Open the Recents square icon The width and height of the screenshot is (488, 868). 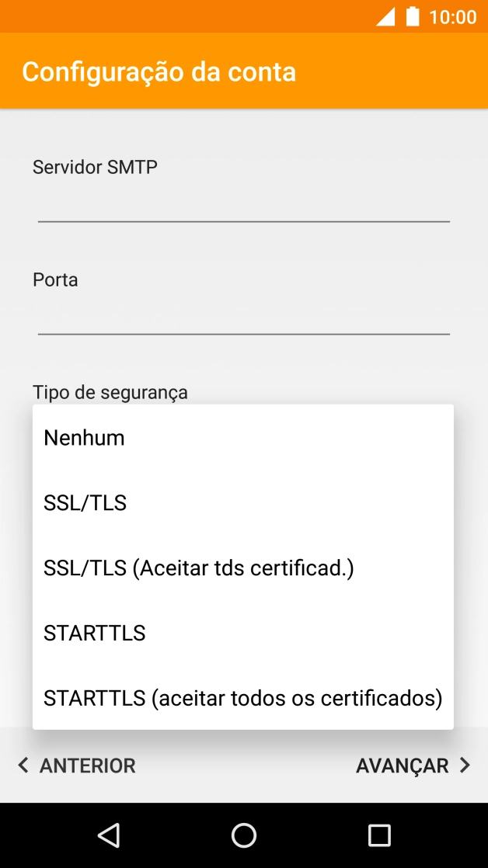(378, 835)
